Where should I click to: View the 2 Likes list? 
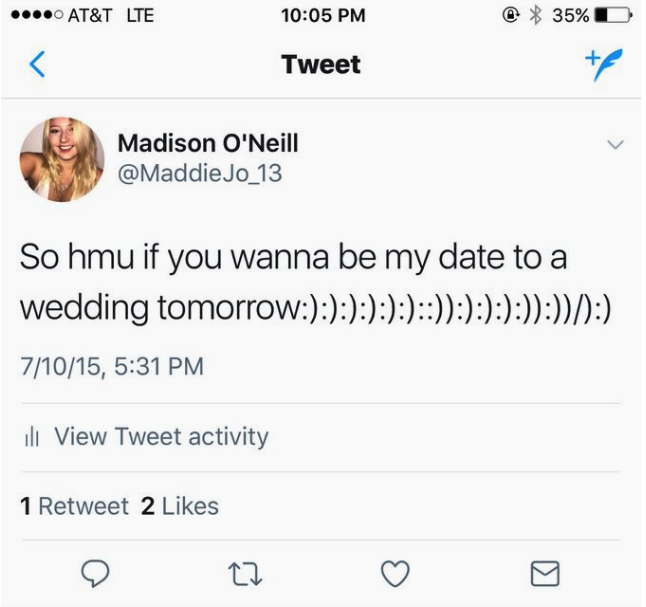180,506
